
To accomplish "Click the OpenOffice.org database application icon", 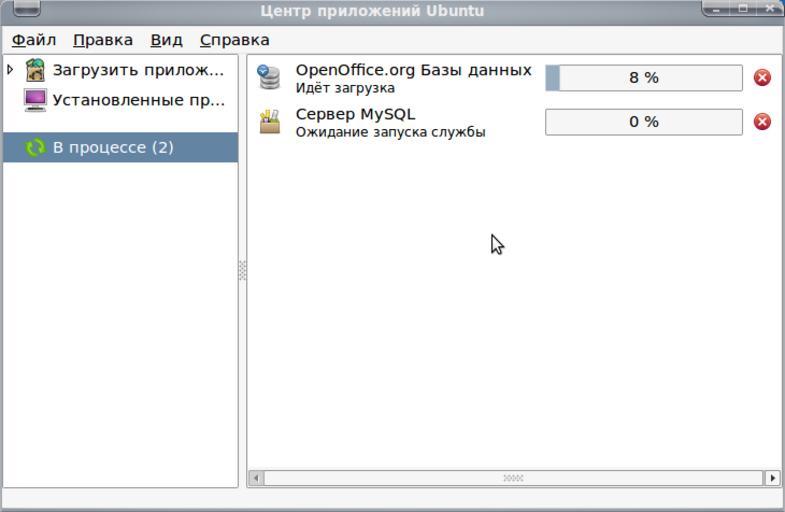I will click(269, 78).
